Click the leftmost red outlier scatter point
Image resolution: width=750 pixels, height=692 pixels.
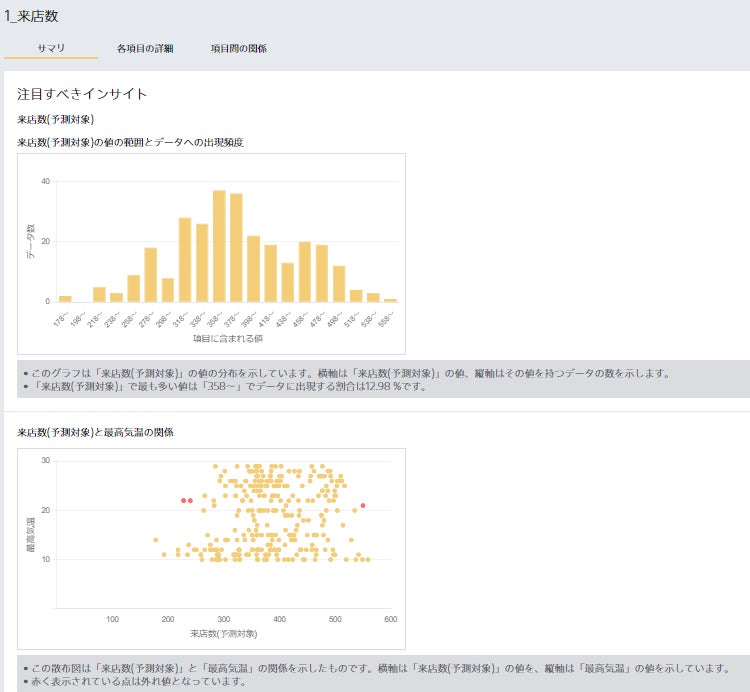coord(184,500)
